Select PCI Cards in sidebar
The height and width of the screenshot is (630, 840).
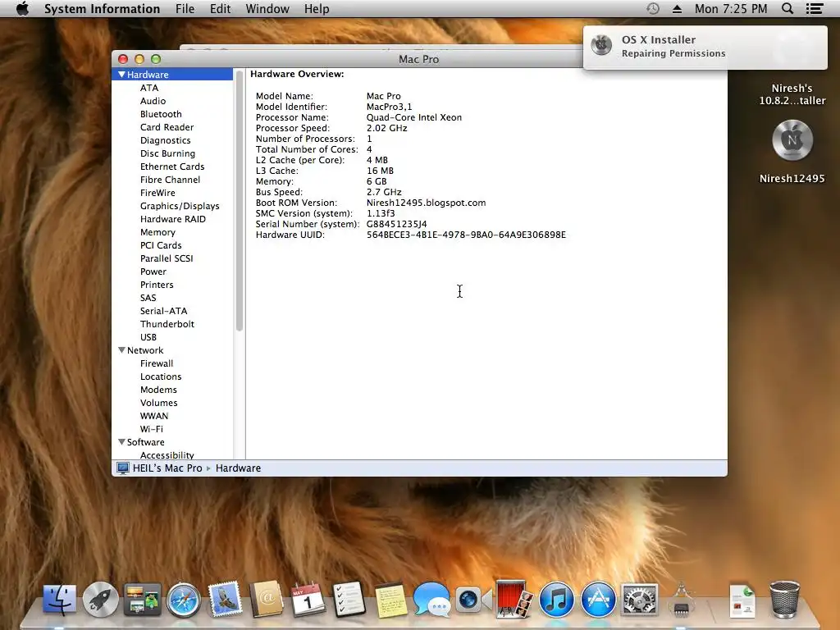(161, 245)
